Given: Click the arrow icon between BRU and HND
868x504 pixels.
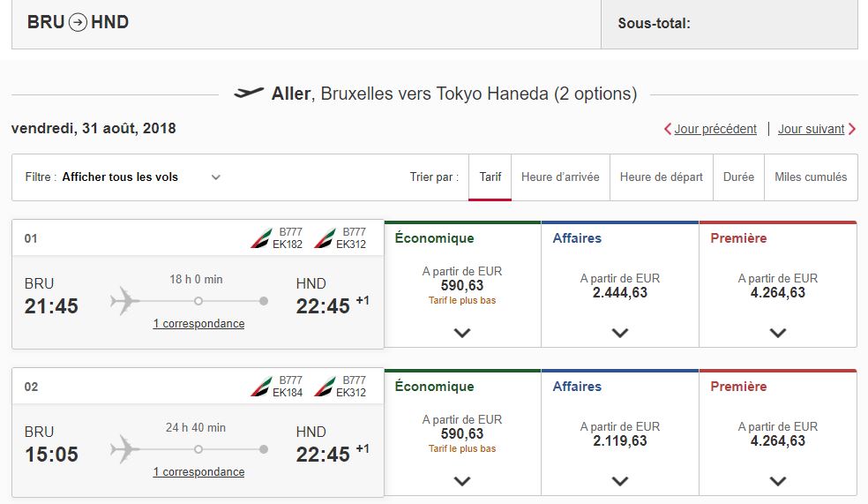Looking at the screenshot, I should pyautogui.click(x=78, y=22).
